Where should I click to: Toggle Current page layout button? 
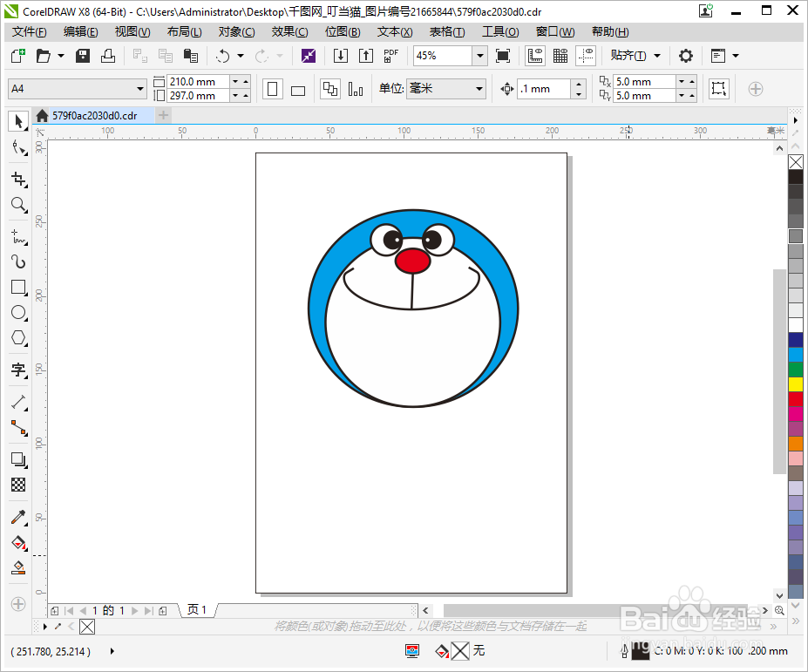(356, 89)
